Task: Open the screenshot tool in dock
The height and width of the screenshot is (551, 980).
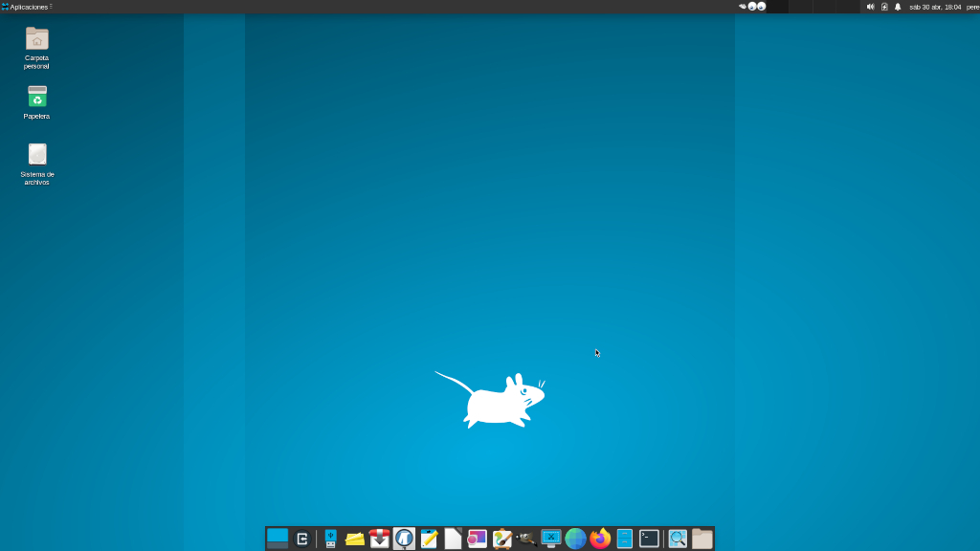Action: point(551,539)
